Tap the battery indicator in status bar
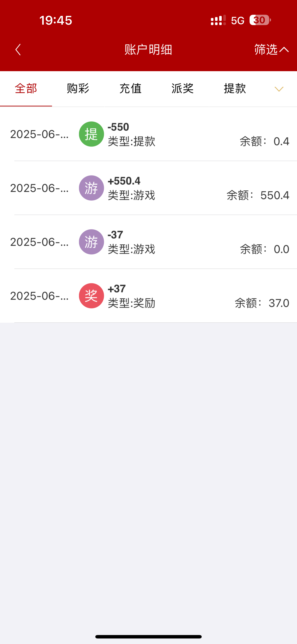297x644 pixels. (x=260, y=20)
